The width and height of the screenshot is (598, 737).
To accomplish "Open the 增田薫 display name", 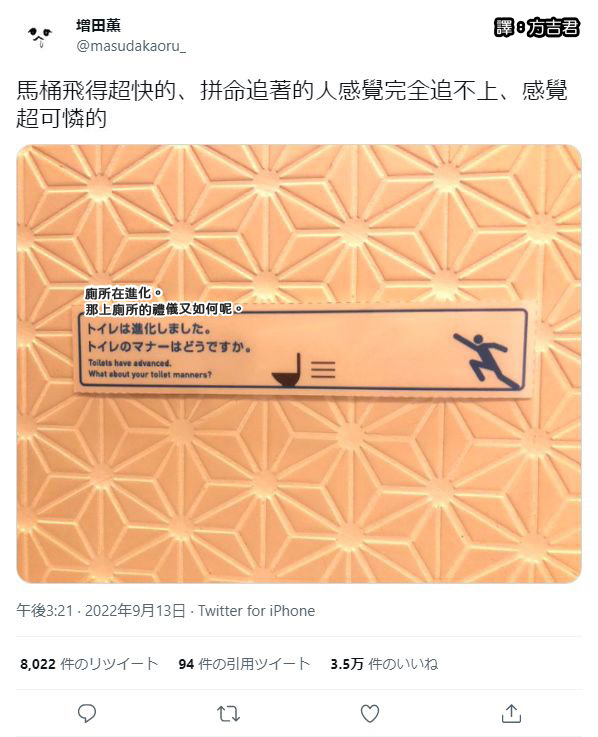I will [98, 26].
